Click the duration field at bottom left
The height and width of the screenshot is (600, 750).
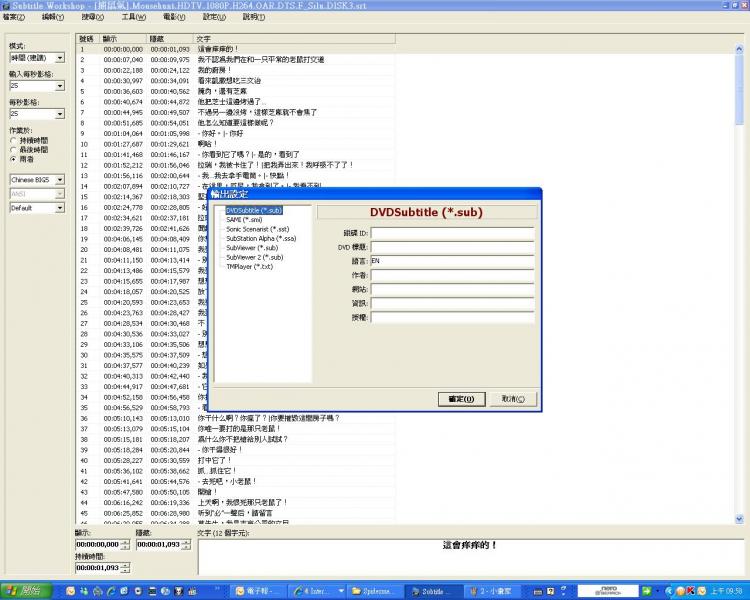98,568
